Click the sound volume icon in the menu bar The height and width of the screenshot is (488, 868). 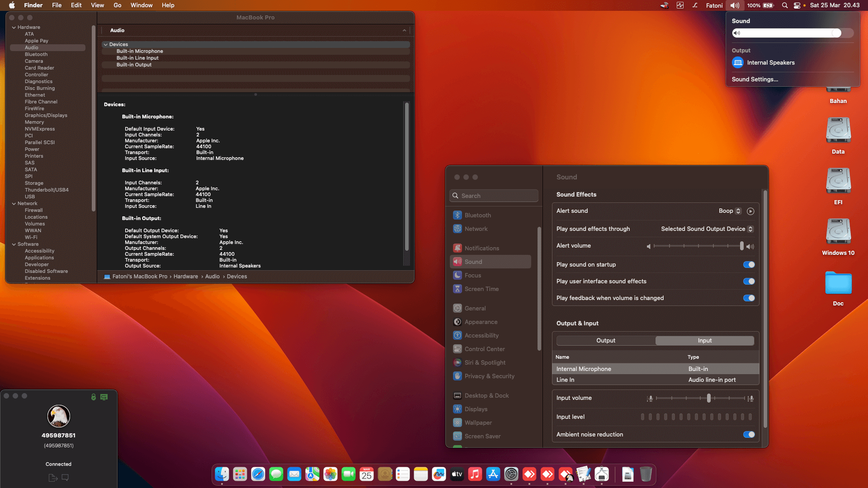(x=734, y=5)
